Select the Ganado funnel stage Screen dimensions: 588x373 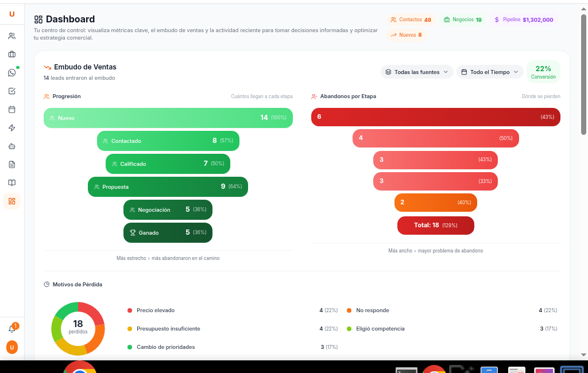pos(168,233)
